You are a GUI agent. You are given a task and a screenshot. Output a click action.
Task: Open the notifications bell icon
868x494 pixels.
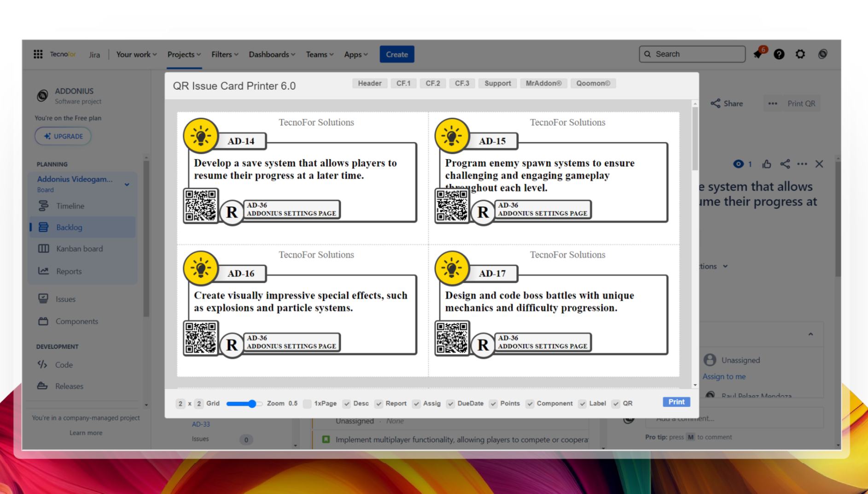point(758,54)
